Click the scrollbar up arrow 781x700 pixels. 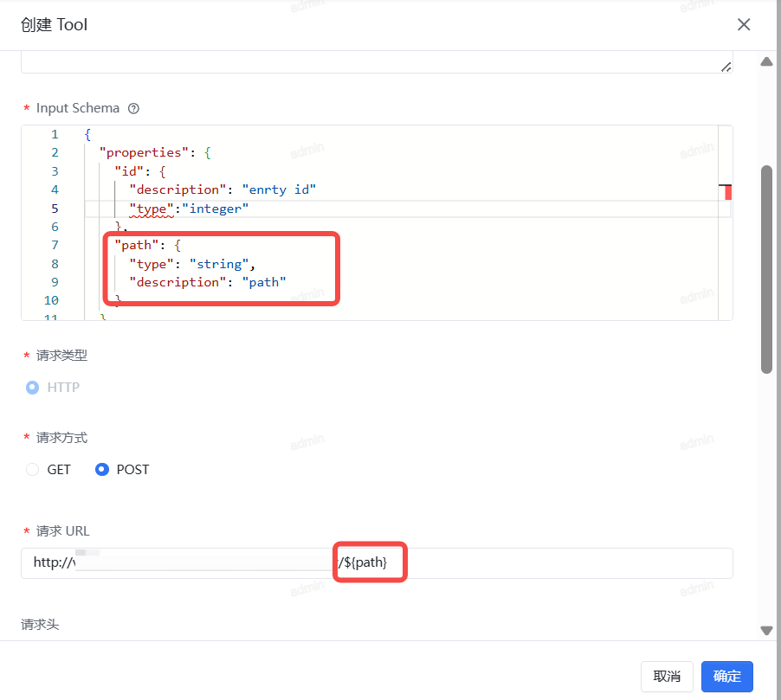coord(765,61)
